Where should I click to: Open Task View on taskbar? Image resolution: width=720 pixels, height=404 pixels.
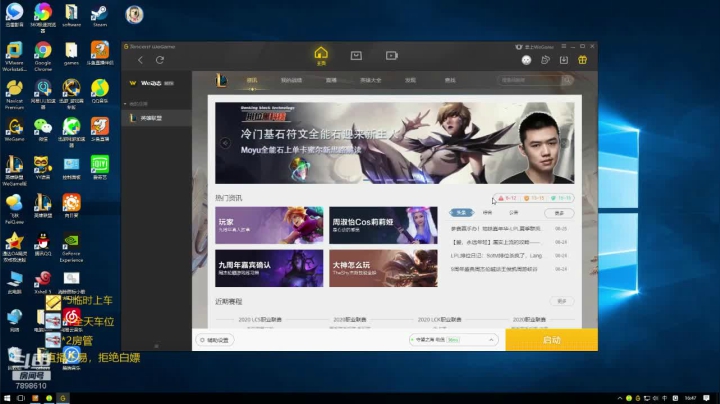click(21, 398)
